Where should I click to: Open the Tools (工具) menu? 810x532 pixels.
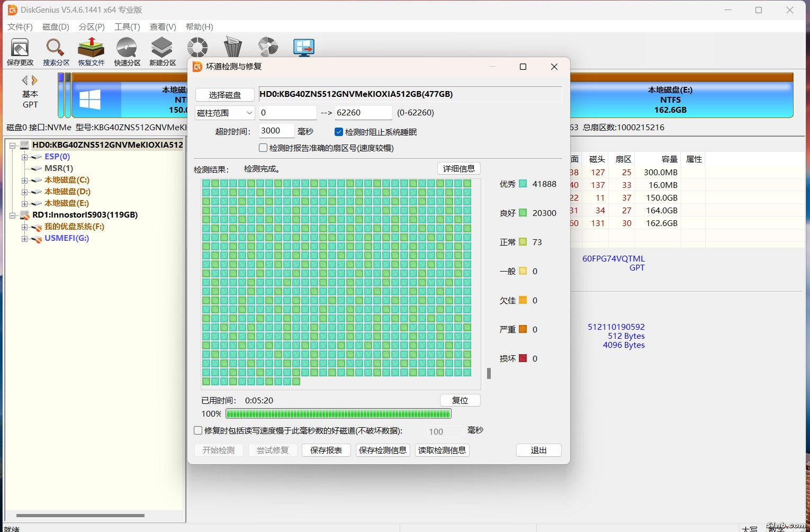[127, 26]
